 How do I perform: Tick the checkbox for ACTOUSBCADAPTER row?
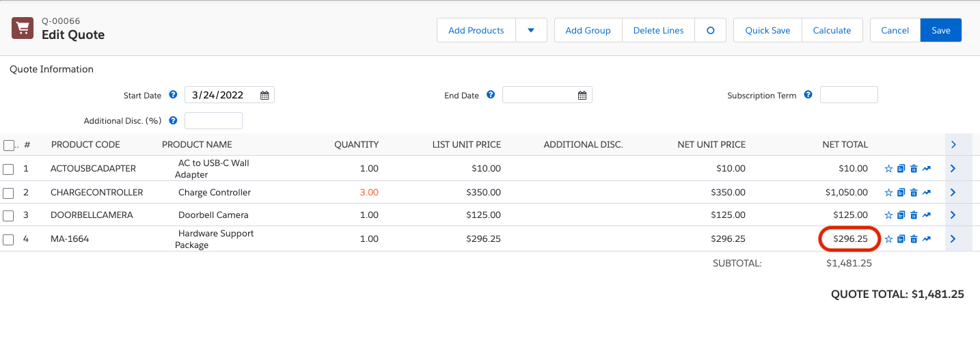[x=8, y=169]
